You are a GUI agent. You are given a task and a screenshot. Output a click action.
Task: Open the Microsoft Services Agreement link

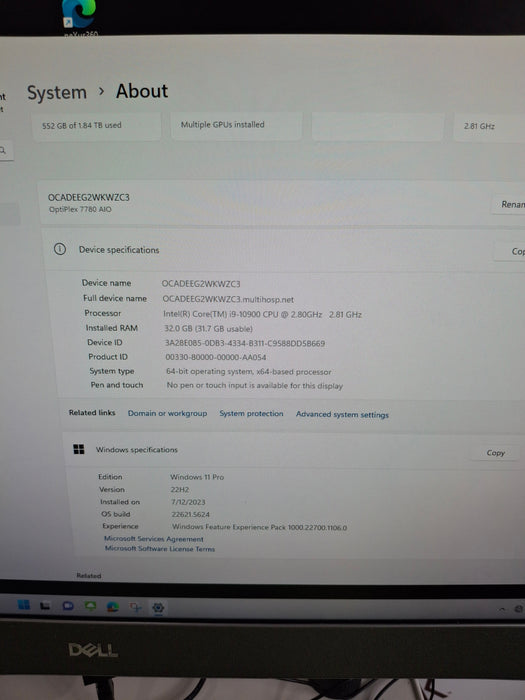point(154,539)
